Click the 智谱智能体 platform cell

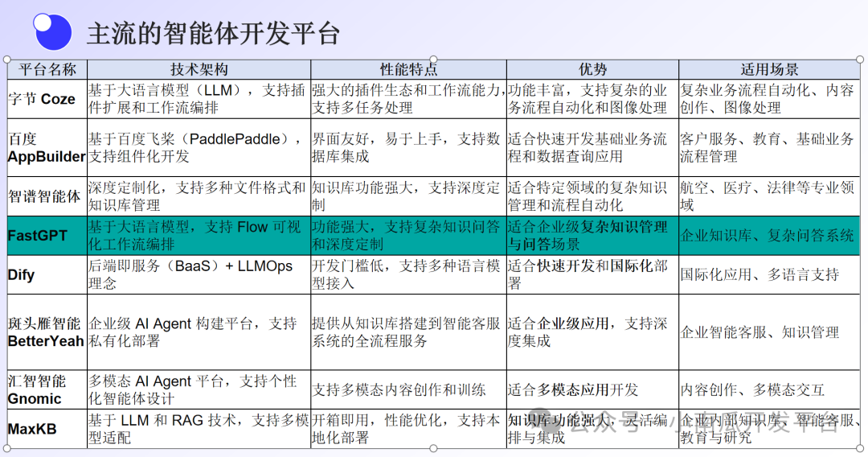47,196
